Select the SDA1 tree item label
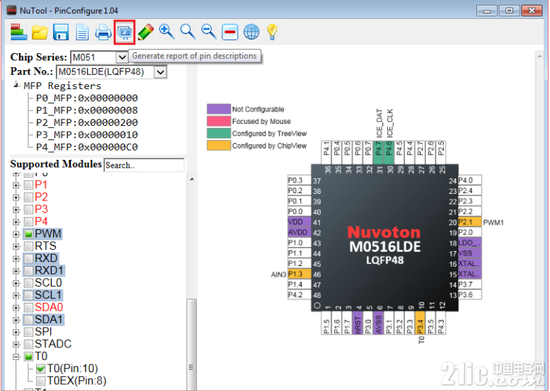 pyautogui.click(x=49, y=319)
